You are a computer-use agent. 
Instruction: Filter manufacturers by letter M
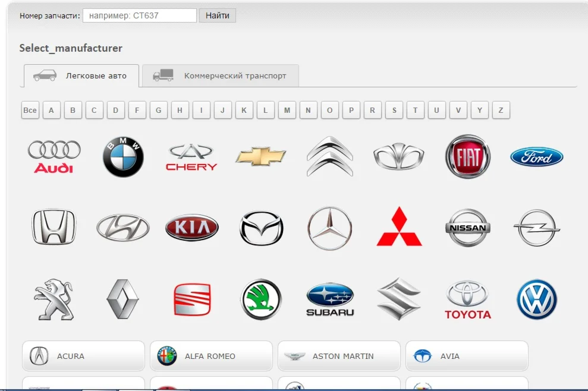pos(287,110)
